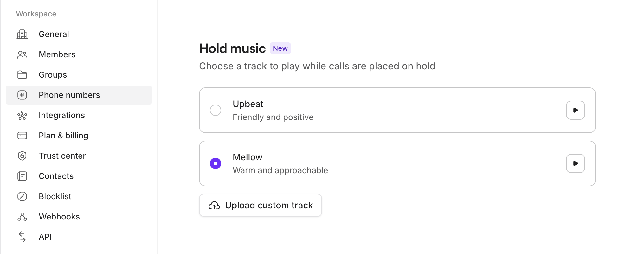The image size is (644, 254).
Task: Click the Webhooks icon in sidebar
Action: pos(22,216)
